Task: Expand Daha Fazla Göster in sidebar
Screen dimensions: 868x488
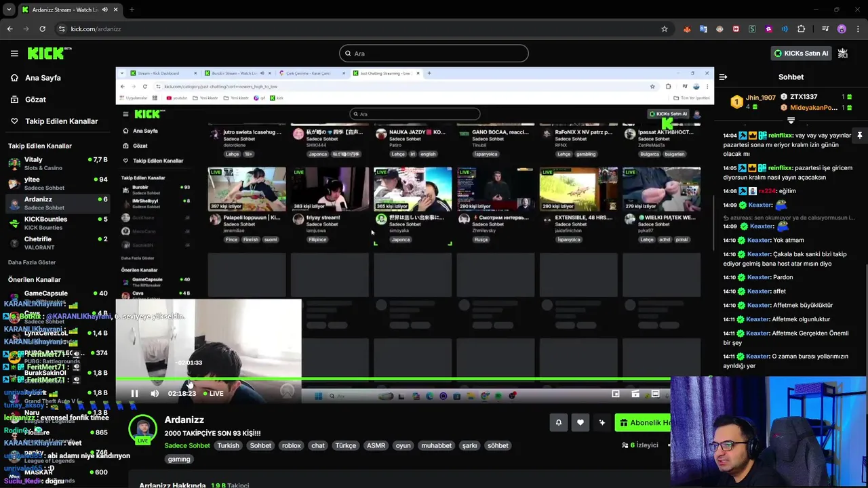Action: coord(32,262)
